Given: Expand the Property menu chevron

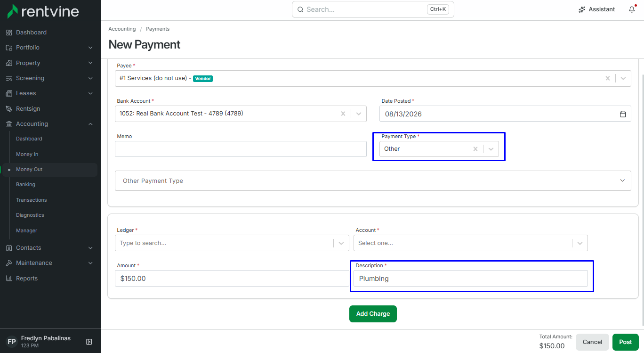Looking at the screenshot, I should [x=90, y=63].
